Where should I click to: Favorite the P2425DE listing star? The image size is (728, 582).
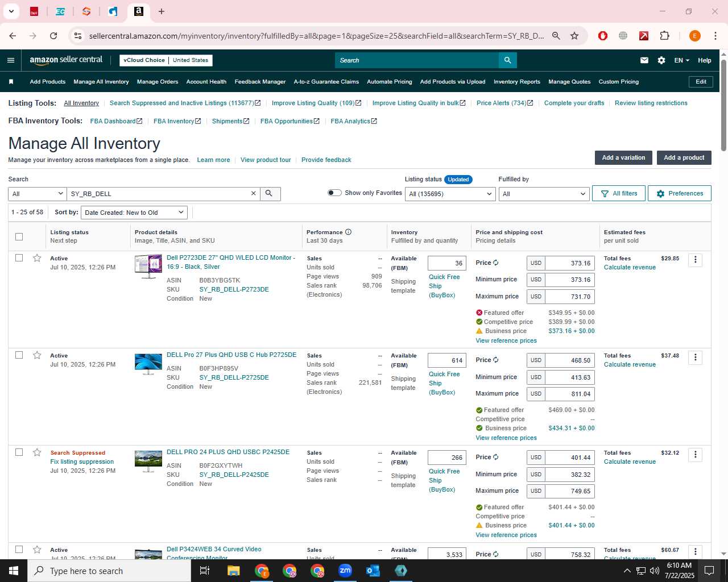37,452
